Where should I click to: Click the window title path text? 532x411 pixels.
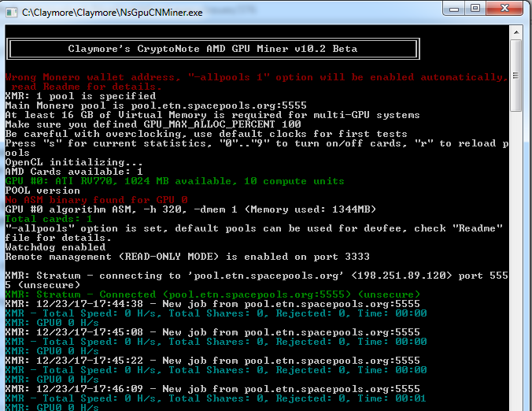click(113, 13)
